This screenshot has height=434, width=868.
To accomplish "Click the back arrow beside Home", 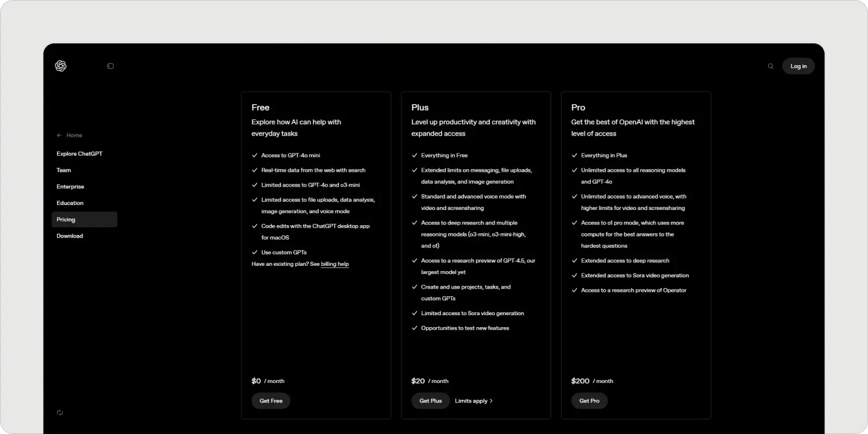I will click(x=59, y=135).
